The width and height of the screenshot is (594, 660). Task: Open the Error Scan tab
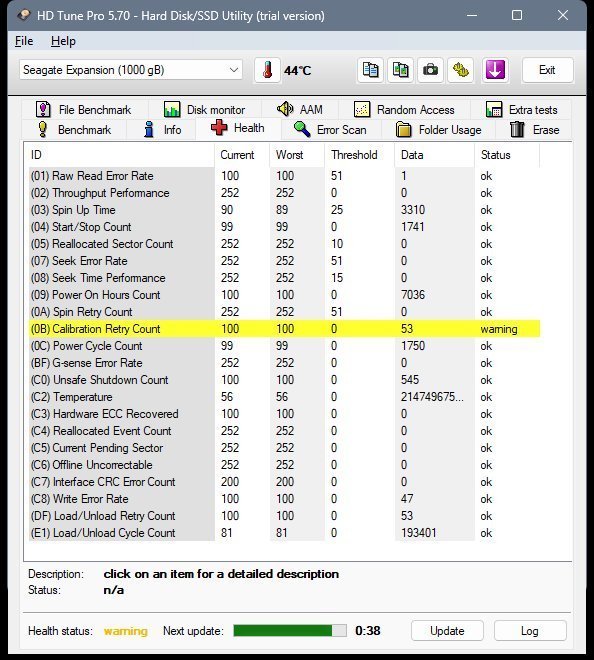tap(330, 130)
